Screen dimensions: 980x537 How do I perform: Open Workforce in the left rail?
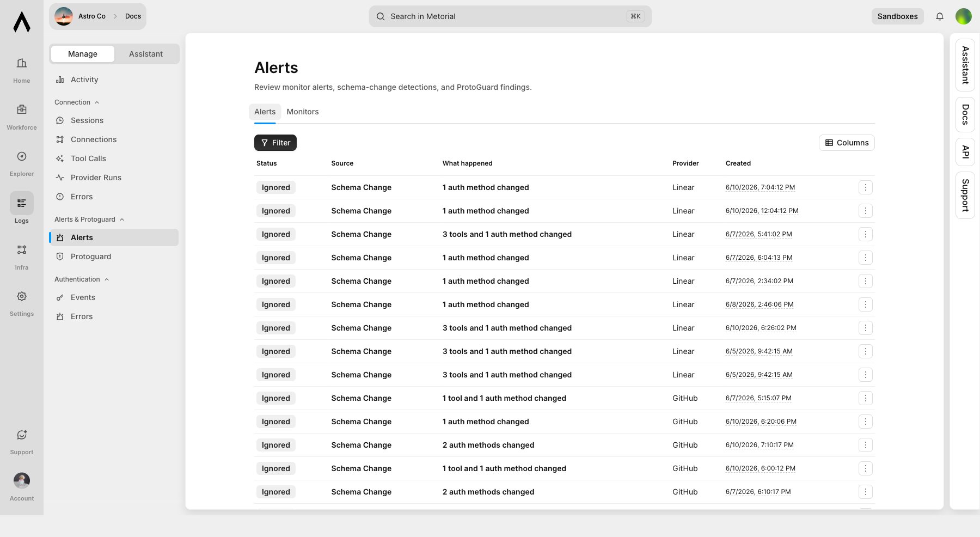22,118
